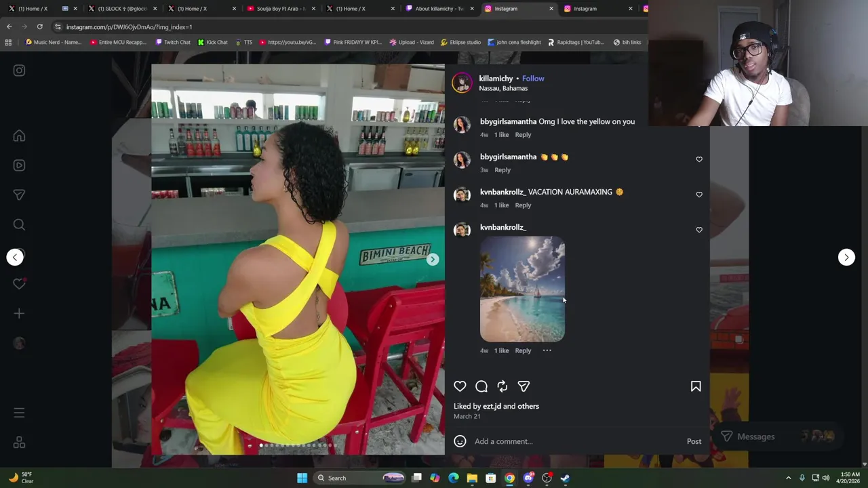Image resolution: width=868 pixels, height=488 pixels.
Task: View others who liked the post
Action: [528, 406]
